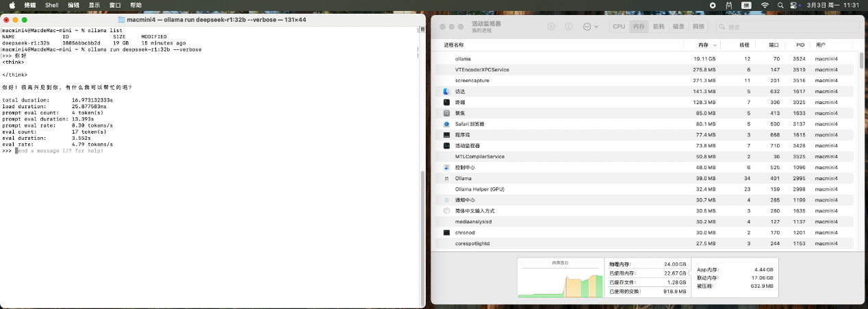This screenshot has width=868, height=309.
Task: Click deepseek-r1:32b in the ollama list output
Action: (26, 42)
